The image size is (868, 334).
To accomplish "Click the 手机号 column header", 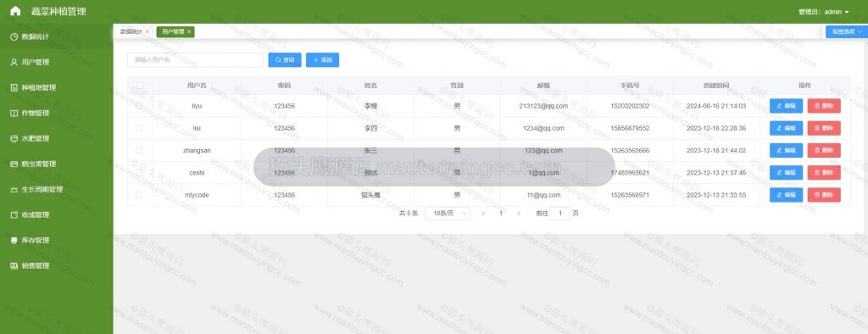I will point(630,86).
